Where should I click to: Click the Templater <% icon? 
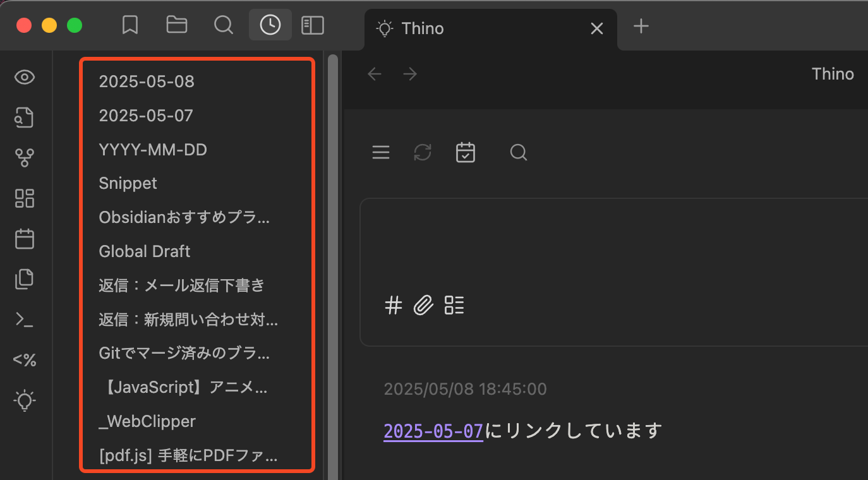25,361
